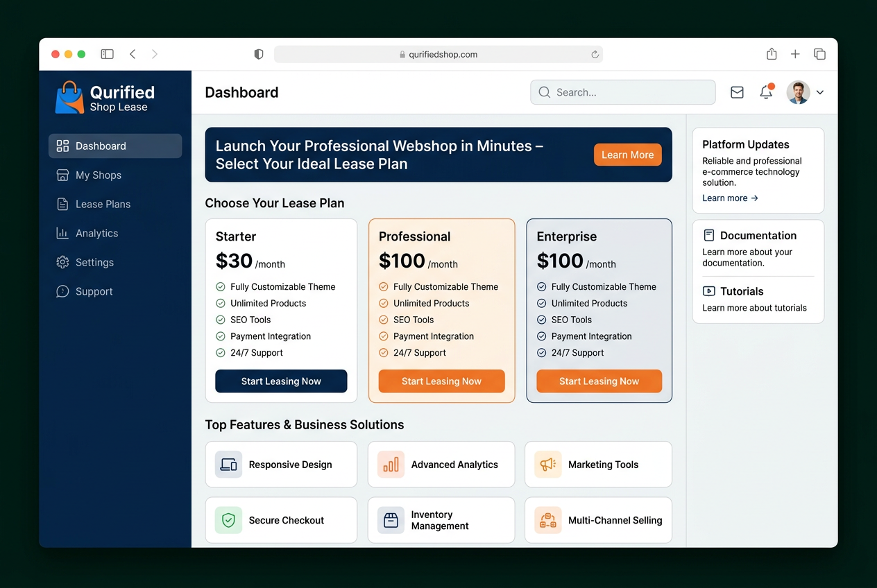Click the Multi-Channel Selling icon
The image size is (877, 588).
coord(548,520)
